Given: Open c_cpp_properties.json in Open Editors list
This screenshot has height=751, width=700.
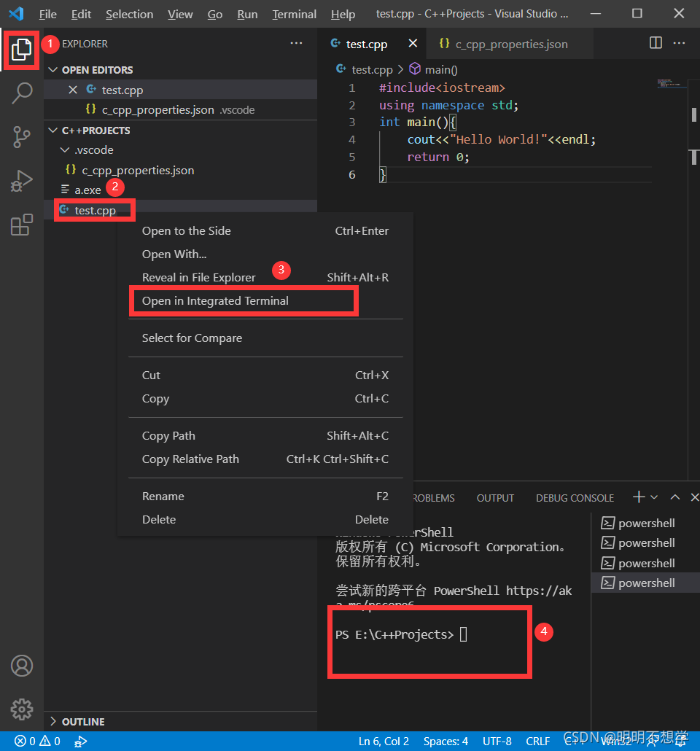Looking at the screenshot, I should [x=181, y=110].
